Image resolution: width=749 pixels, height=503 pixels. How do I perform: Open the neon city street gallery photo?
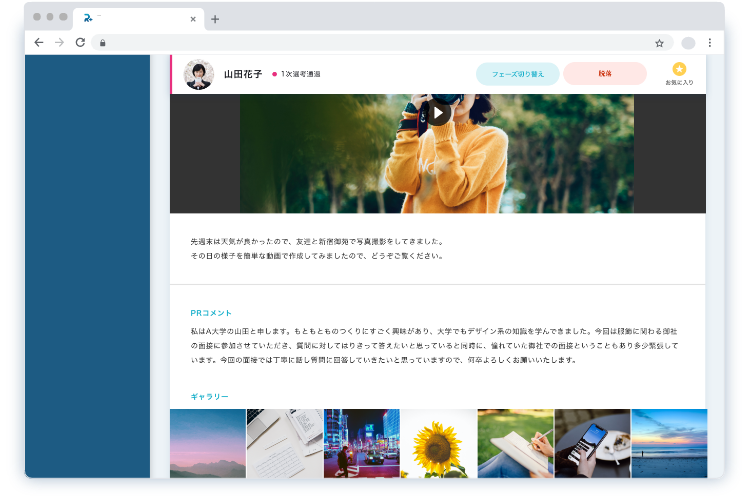(362, 443)
